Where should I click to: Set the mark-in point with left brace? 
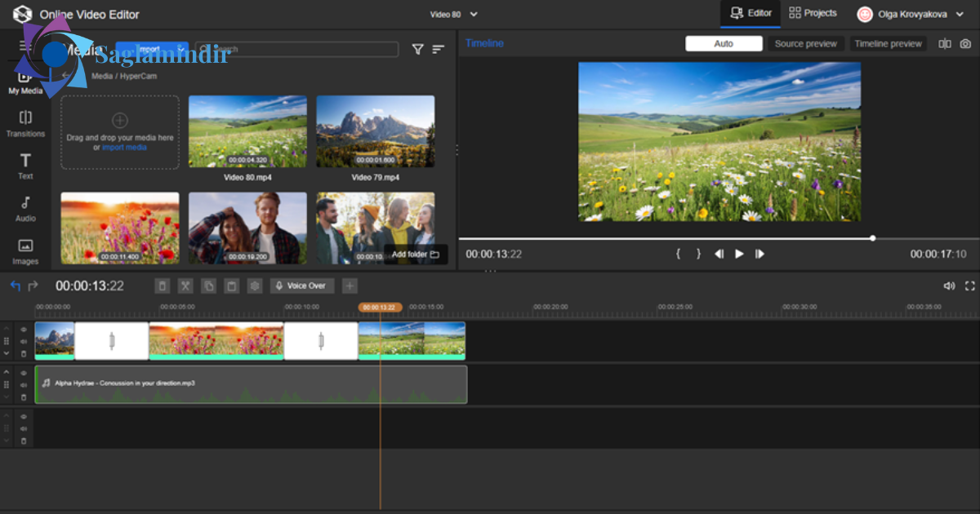678,254
